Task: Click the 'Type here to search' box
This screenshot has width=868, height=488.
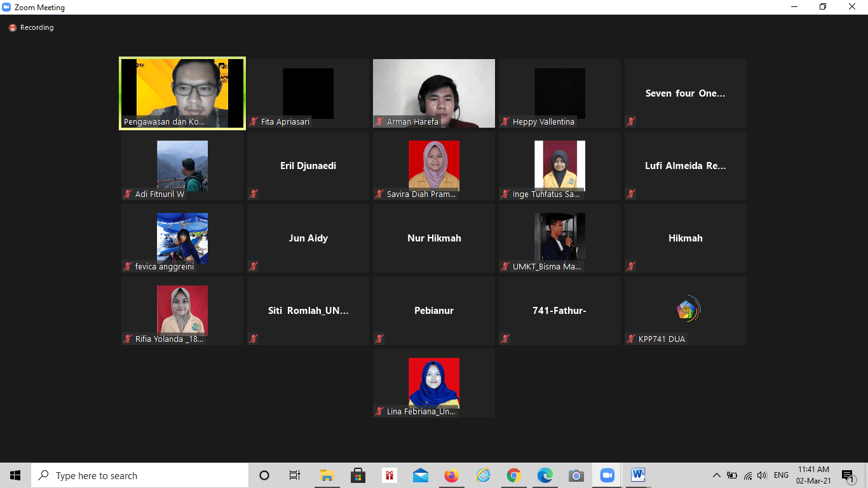Action: coord(140,475)
